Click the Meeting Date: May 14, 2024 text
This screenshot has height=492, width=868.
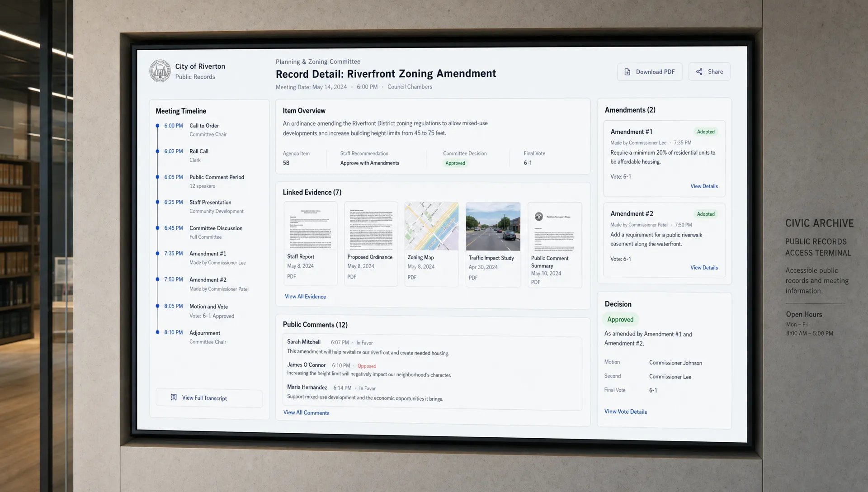[x=311, y=87]
